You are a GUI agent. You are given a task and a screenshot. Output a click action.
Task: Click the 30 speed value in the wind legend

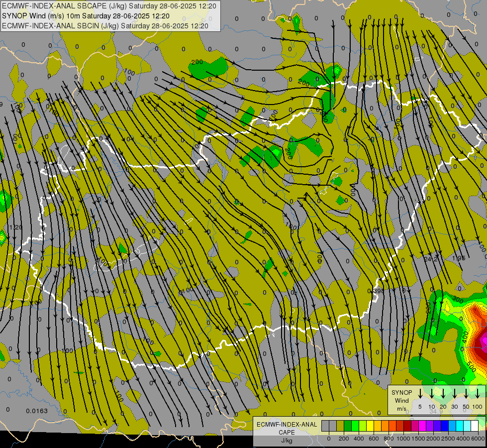coord(454,407)
